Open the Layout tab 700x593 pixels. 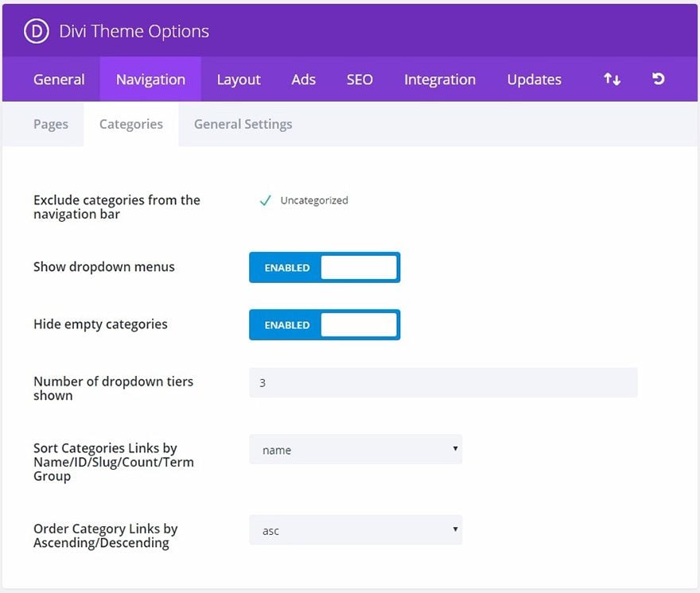pos(239,79)
